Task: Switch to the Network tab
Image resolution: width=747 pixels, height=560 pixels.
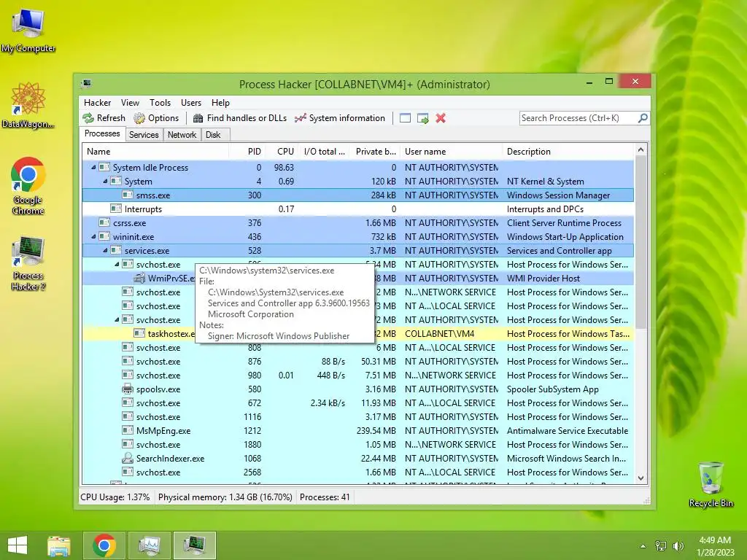Action: click(182, 135)
